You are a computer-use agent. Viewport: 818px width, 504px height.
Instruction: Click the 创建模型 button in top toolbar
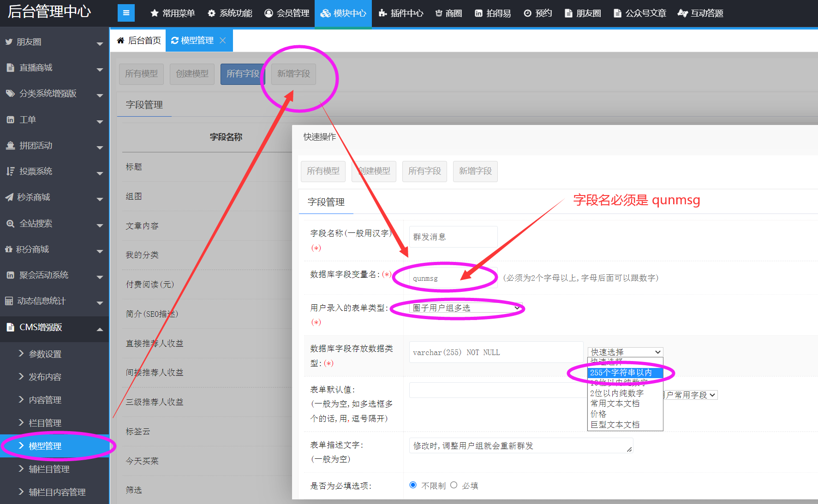[192, 74]
